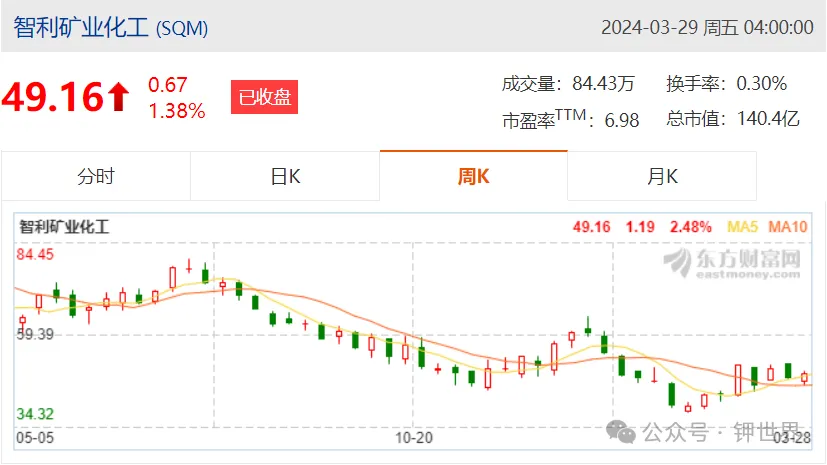Image resolution: width=827 pixels, height=465 pixels.
Task: Click the 34.32 low price label
Action: click(35, 414)
